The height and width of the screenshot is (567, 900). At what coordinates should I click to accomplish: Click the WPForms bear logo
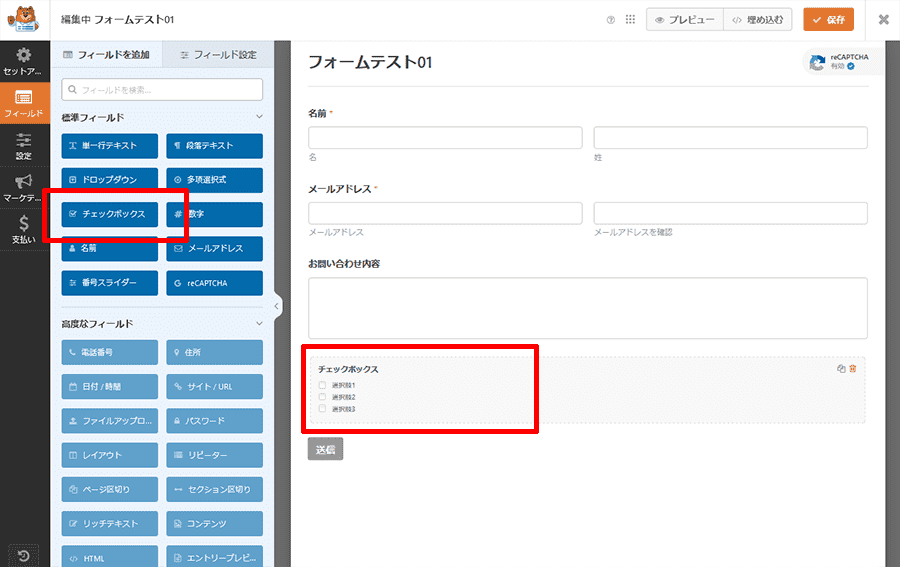tap(23, 20)
